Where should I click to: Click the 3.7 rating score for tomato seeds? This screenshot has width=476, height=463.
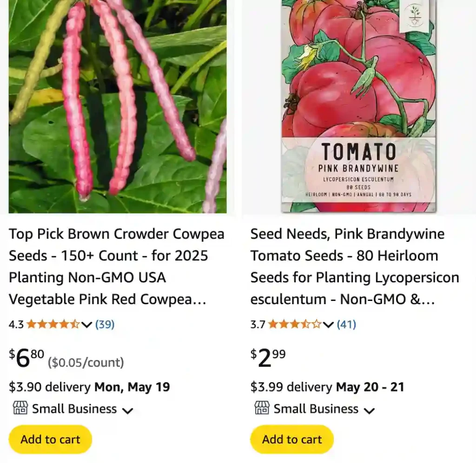point(256,325)
